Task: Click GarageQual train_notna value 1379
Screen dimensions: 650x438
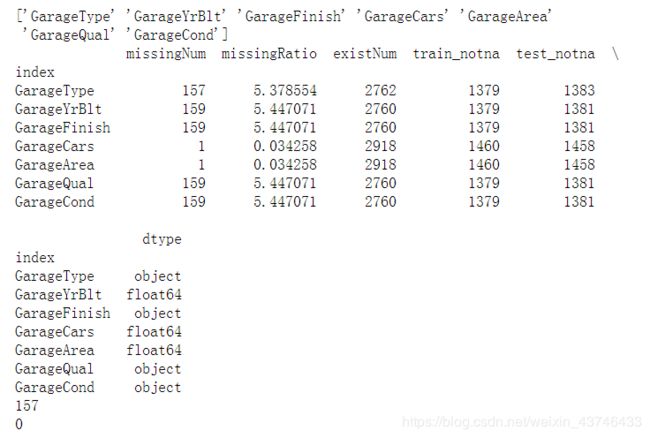Action: click(x=484, y=183)
